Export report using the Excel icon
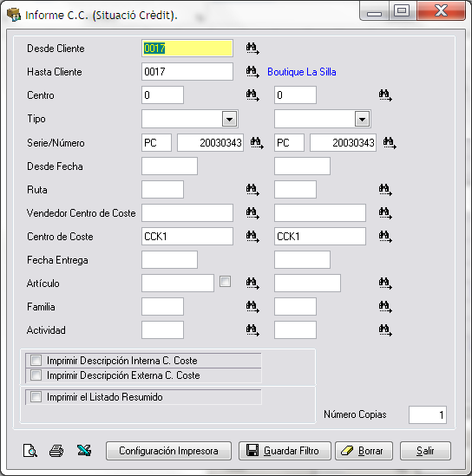Screen dimensions: 472x476 click(84, 451)
